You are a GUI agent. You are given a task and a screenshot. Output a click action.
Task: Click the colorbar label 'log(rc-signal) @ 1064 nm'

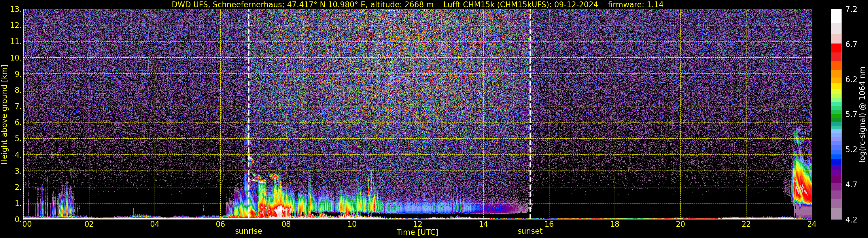(x=862, y=114)
